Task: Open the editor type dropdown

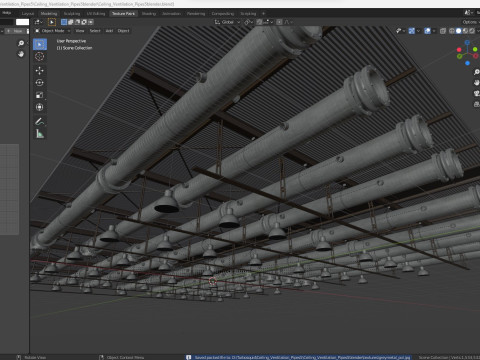Action: pos(39,22)
